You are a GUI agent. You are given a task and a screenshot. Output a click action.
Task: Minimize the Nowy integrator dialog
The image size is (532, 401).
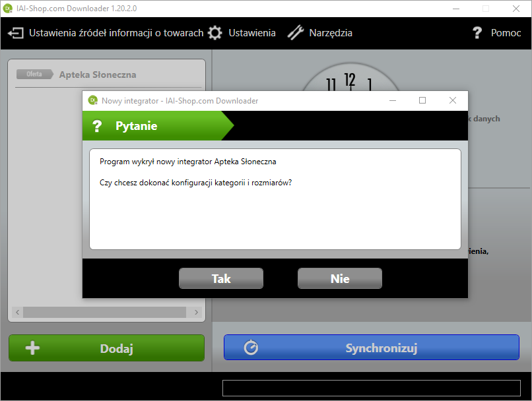pos(393,100)
